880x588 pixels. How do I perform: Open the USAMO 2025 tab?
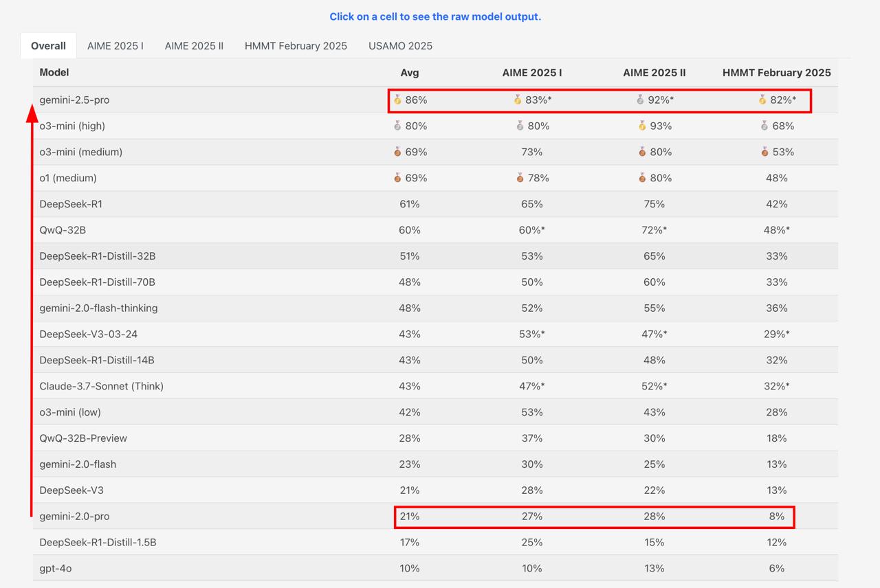coord(400,46)
